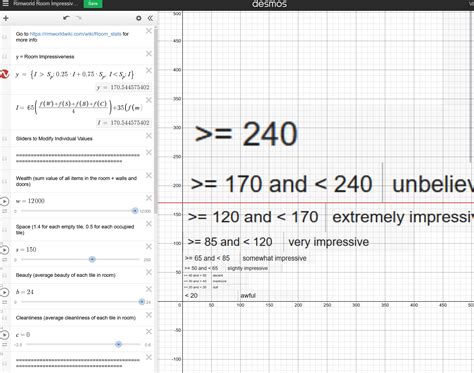Redo the last change

(78, 18)
